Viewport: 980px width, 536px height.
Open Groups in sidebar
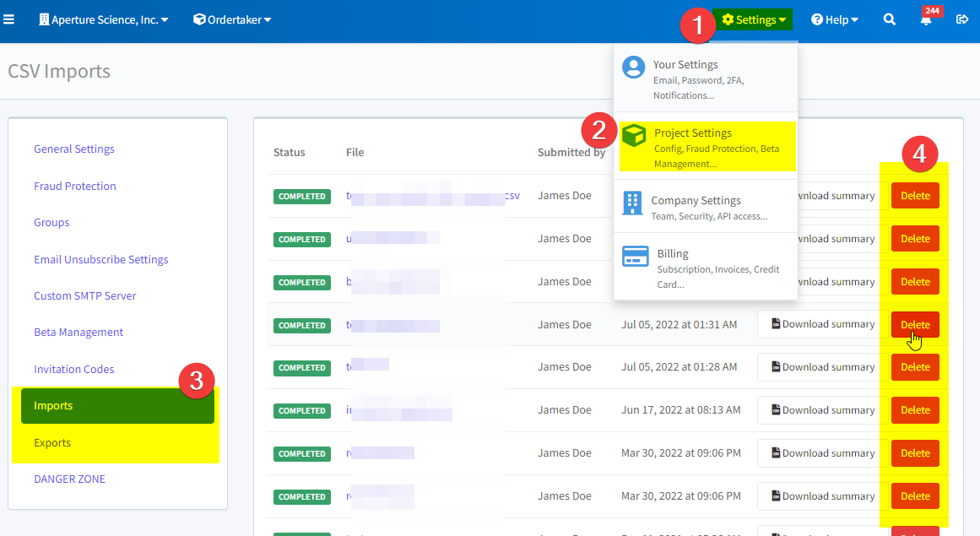[x=51, y=222]
